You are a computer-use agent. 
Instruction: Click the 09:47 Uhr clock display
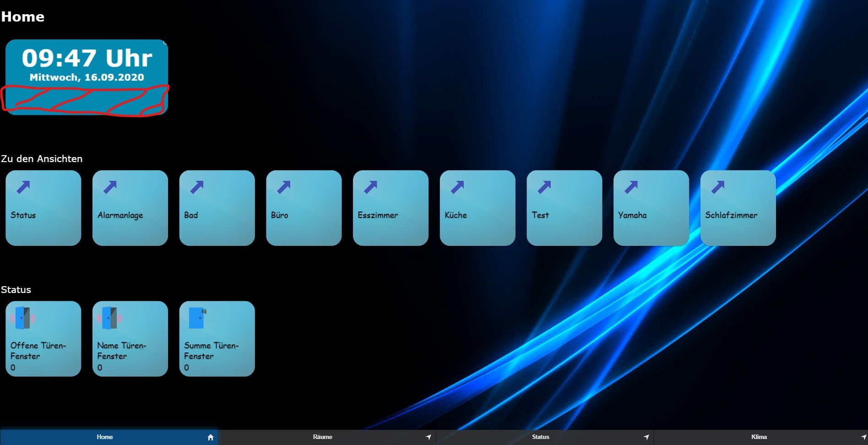click(87, 58)
